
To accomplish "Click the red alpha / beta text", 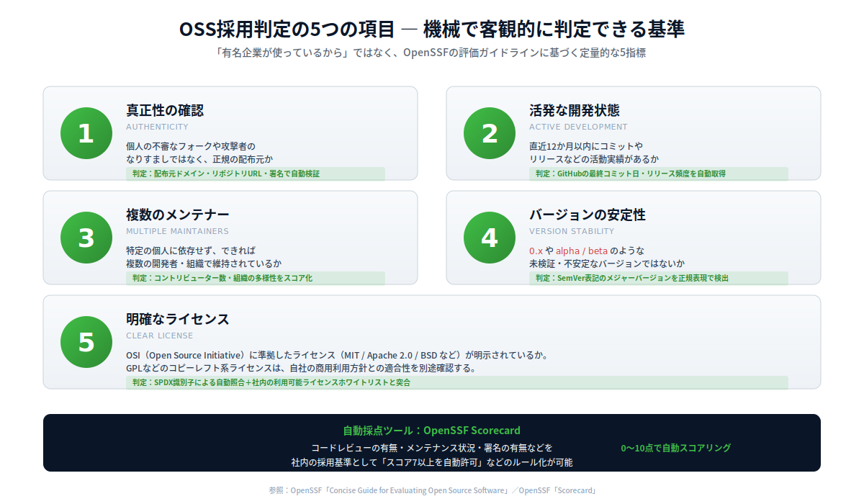I will [581, 251].
